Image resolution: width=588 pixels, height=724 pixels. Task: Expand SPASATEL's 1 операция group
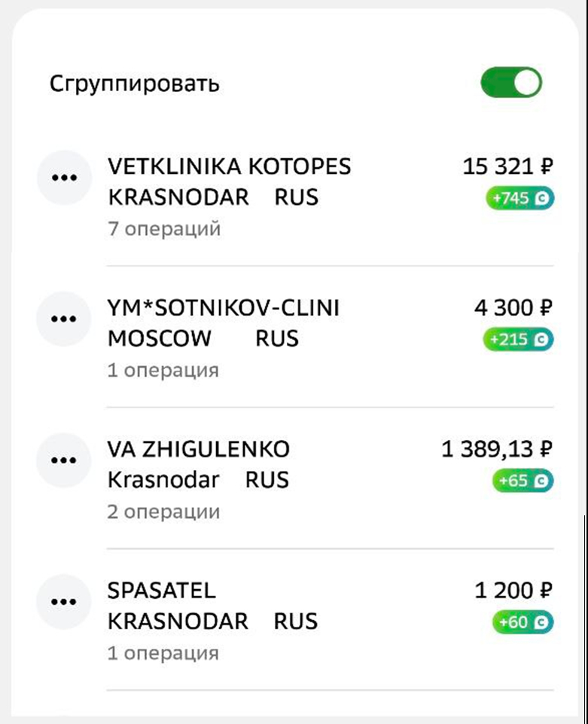[x=163, y=653]
